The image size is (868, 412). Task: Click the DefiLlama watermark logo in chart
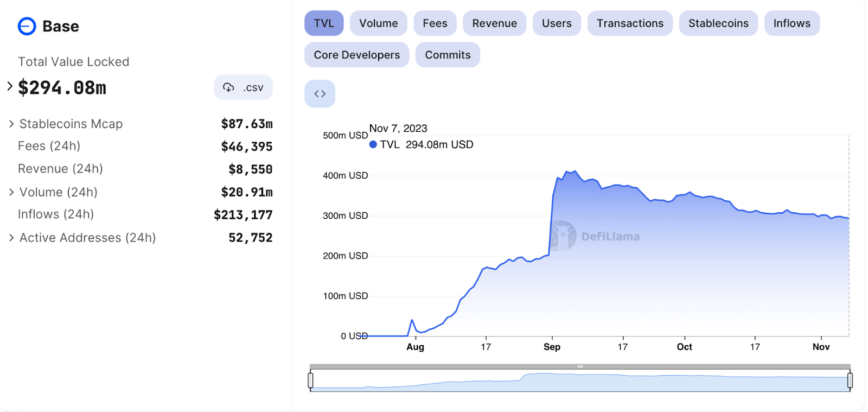(563, 236)
